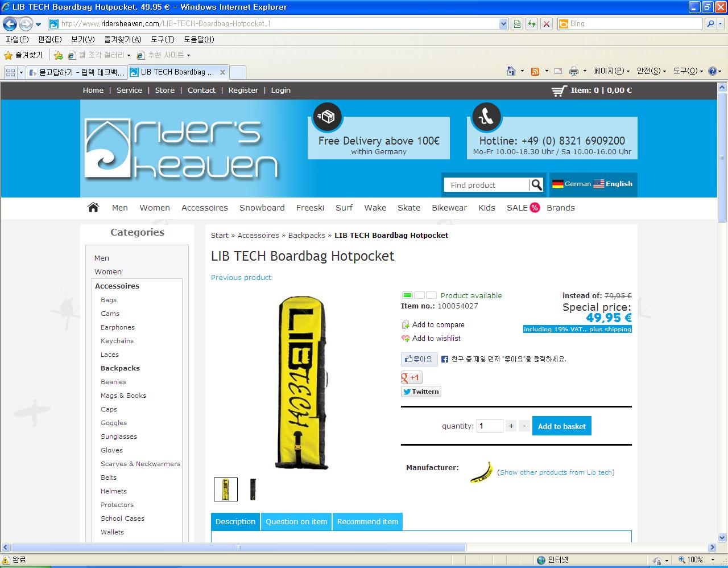The width and height of the screenshot is (728, 568).
Task: Click the Twitter share button
Action: pos(421,392)
